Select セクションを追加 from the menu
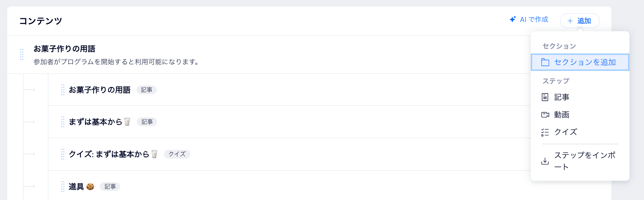The width and height of the screenshot is (644, 200). 580,62
